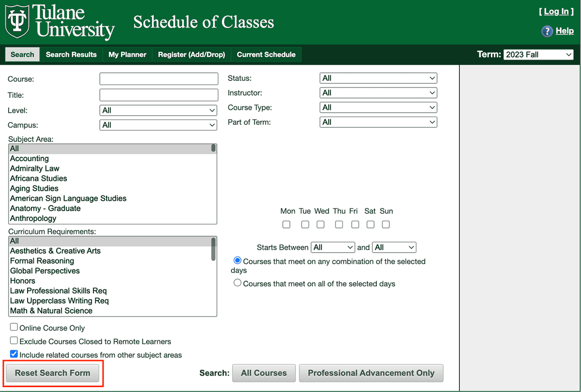Select Admiralty Law in Subject Area list
Screen dimensions: 581x392
tap(110, 168)
